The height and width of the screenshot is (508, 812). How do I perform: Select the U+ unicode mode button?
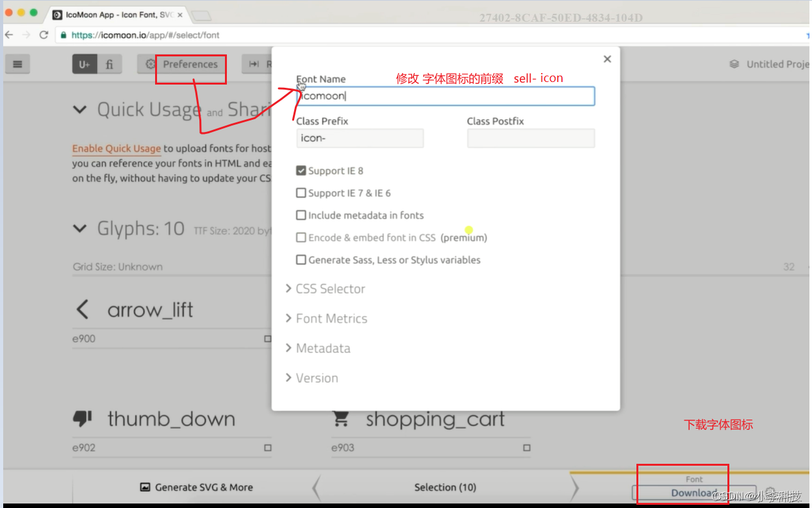click(x=85, y=64)
